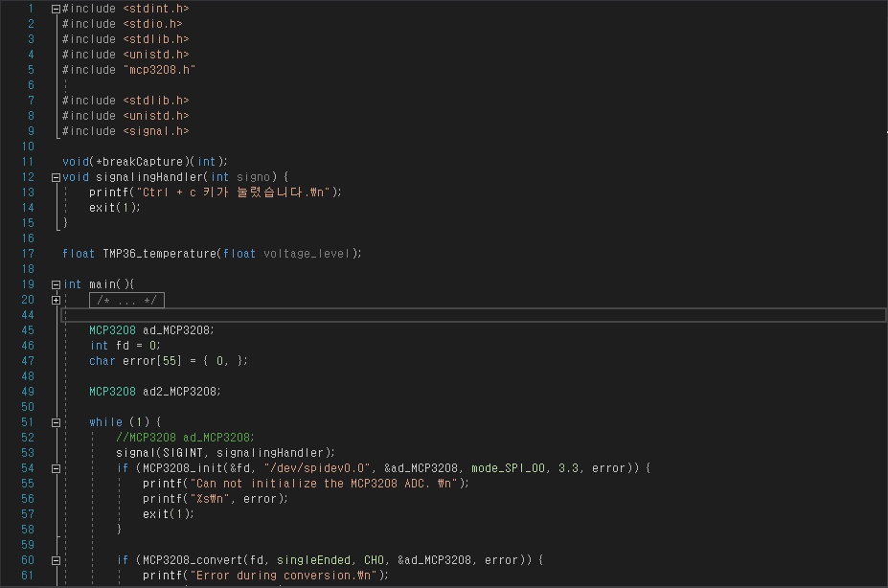Image resolution: width=888 pixels, height=588 pixels.
Task: Click the ad2_MCP3208 declaration
Action: coord(155,392)
